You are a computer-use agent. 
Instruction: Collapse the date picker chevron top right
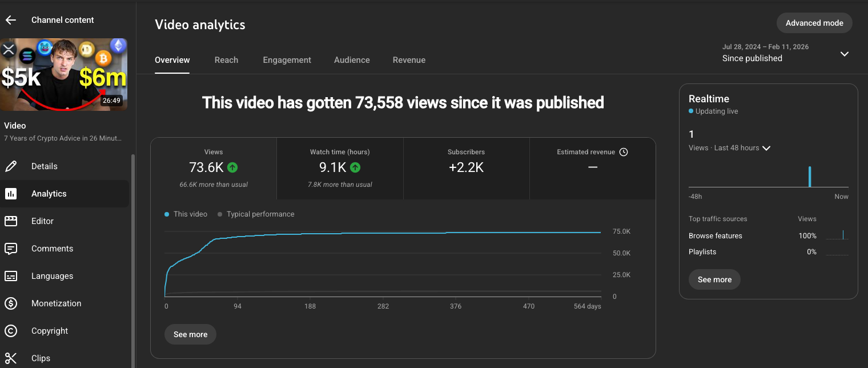point(844,54)
